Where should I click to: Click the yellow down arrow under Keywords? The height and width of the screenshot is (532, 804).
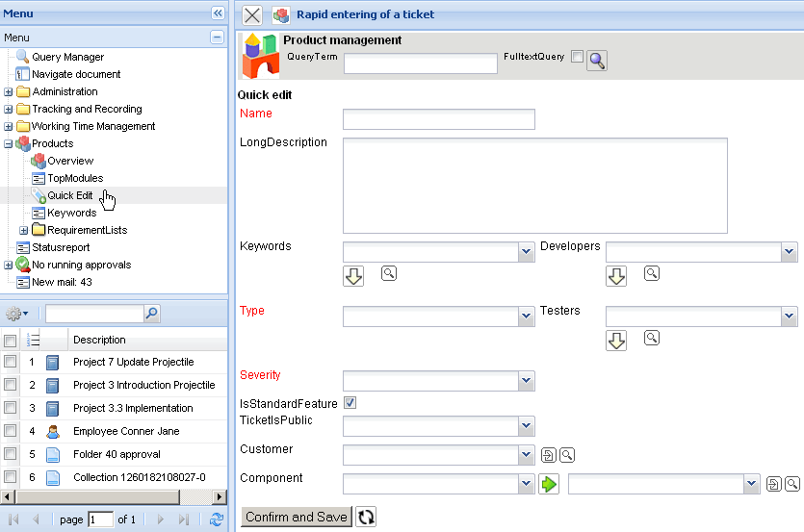click(x=353, y=276)
